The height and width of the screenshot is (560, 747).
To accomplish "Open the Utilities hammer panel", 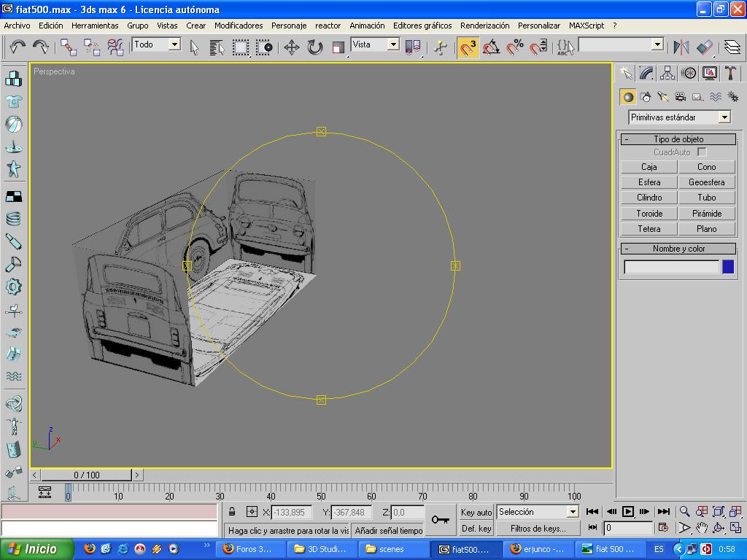I will pyautogui.click(x=730, y=73).
